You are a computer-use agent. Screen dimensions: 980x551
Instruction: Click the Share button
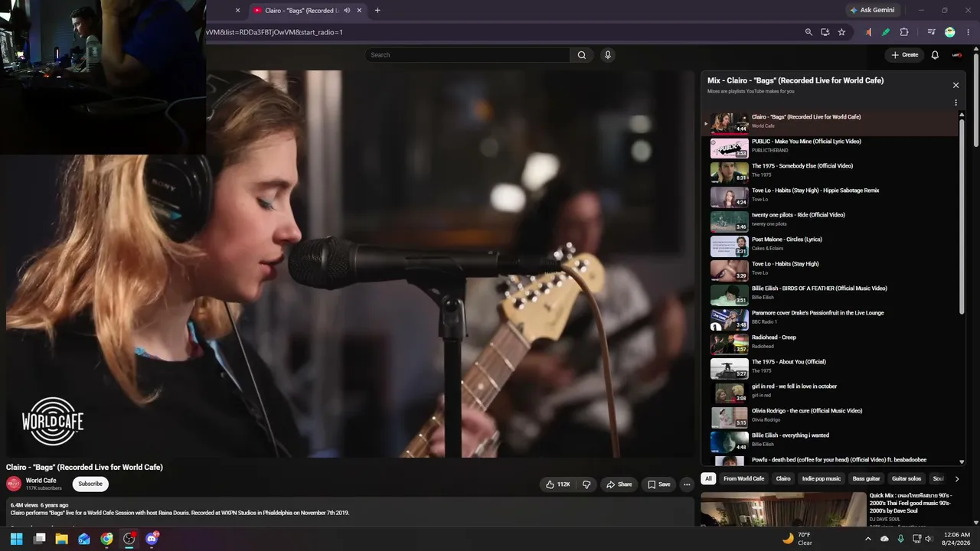(619, 484)
